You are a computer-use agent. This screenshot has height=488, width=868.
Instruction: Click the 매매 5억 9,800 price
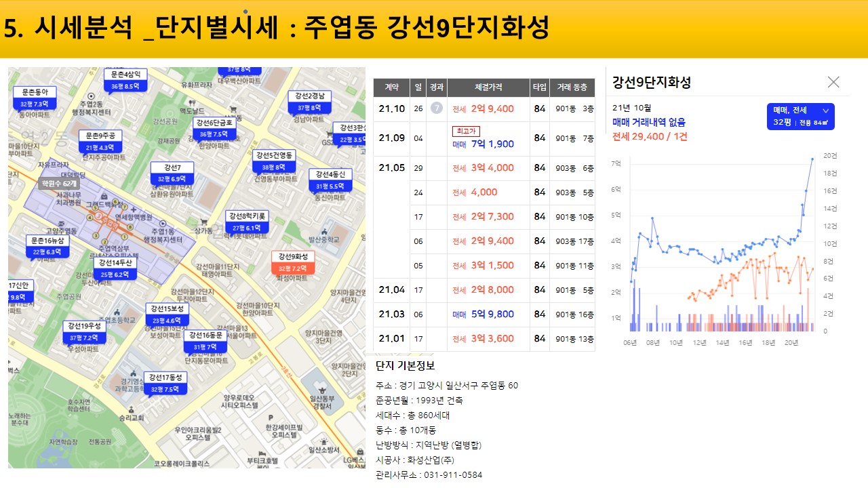tap(484, 314)
